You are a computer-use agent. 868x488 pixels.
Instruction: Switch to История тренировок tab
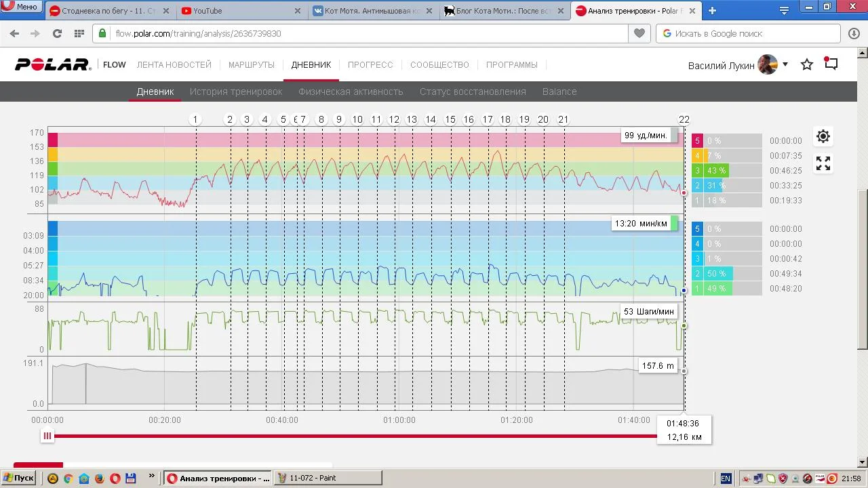point(236,91)
